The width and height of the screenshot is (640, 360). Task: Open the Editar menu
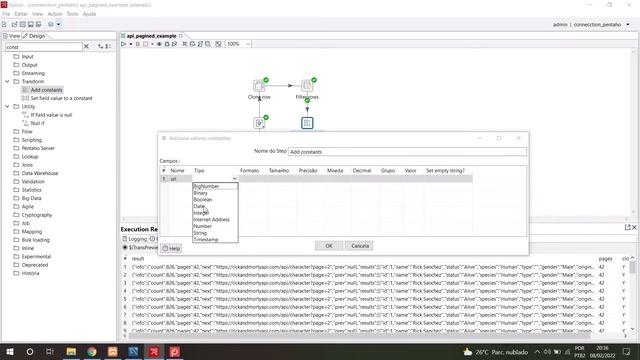tap(21, 14)
